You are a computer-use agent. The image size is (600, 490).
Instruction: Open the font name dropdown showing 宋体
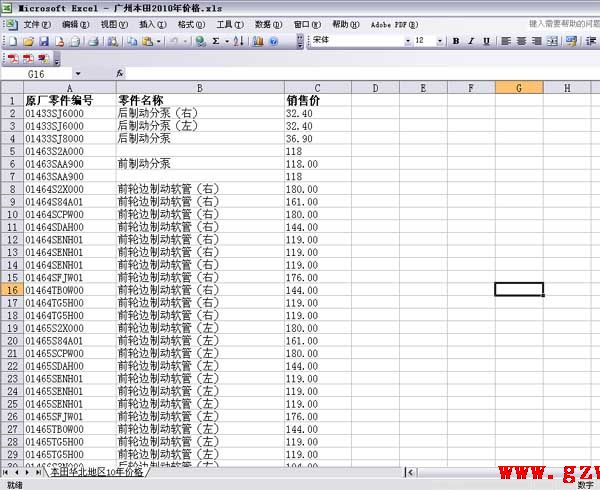pyautogui.click(x=408, y=41)
